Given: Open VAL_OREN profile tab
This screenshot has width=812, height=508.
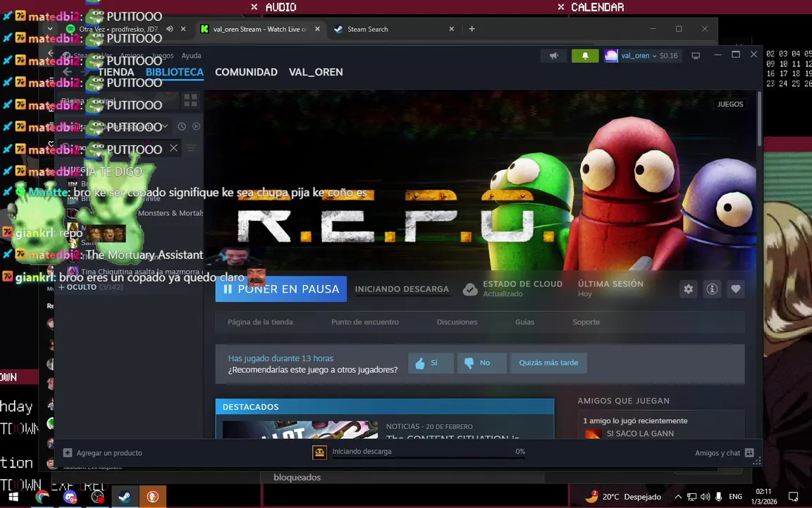Looking at the screenshot, I should coord(315,72).
